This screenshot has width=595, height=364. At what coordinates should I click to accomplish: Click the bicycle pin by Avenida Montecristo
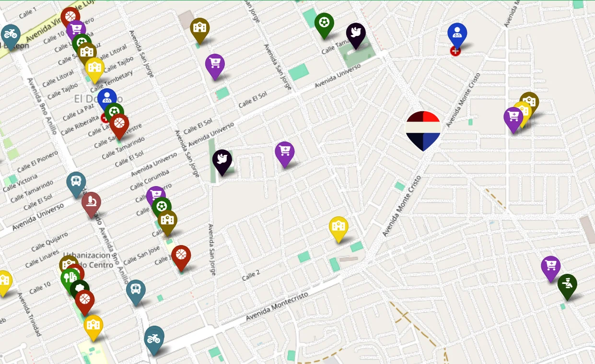pos(154,340)
